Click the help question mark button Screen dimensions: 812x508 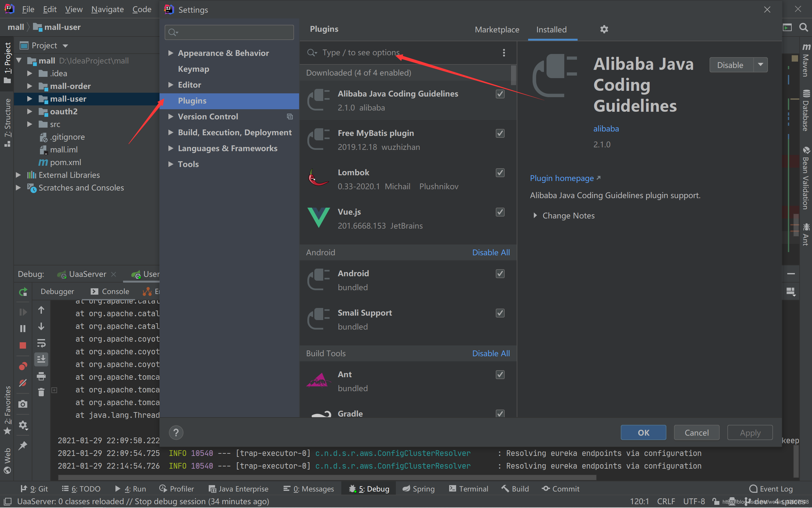(176, 432)
